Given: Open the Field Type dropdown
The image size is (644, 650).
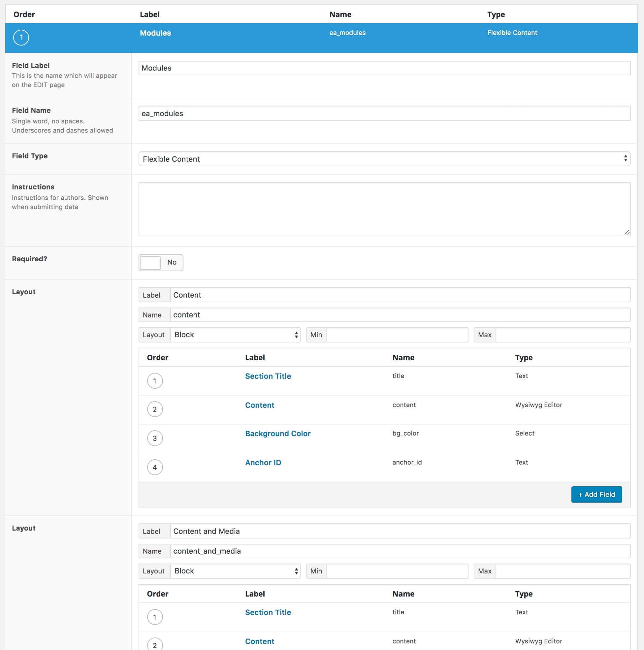Looking at the screenshot, I should pos(384,159).
